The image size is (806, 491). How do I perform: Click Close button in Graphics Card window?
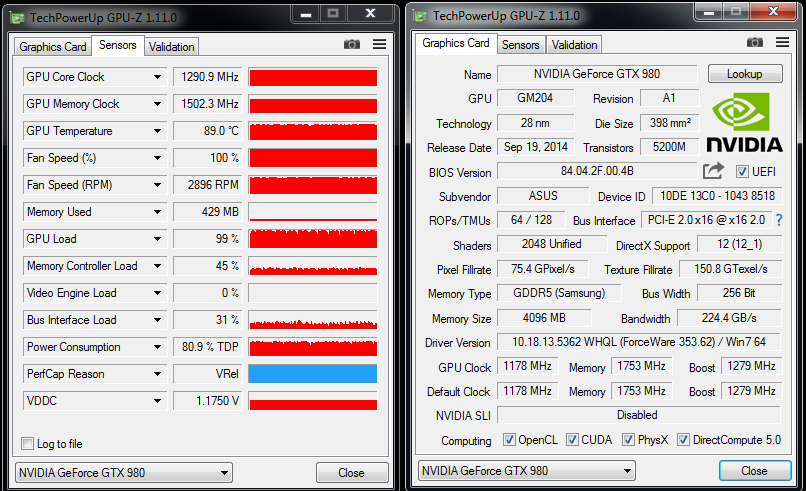[x=755, y=470]
